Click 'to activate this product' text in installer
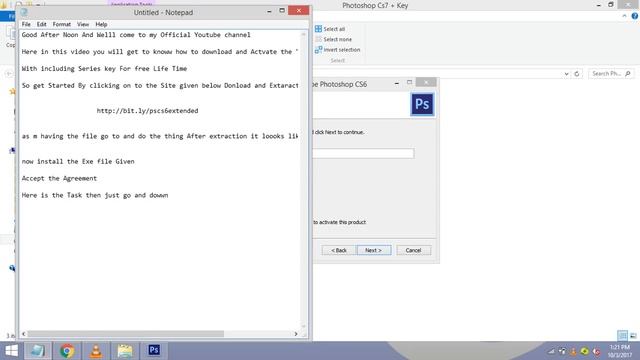The width and height of the screenshot is (640, 360). [x=340, y=222]
